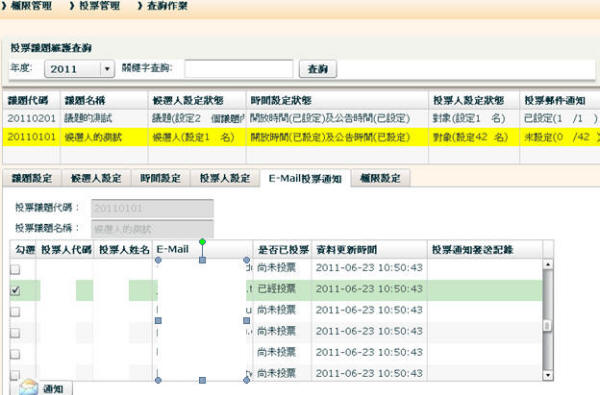The height and width of the screenshot is (395, 600).
Task: Click the bottom-center resize handle of the selected shape
Action: click(202, 380)
